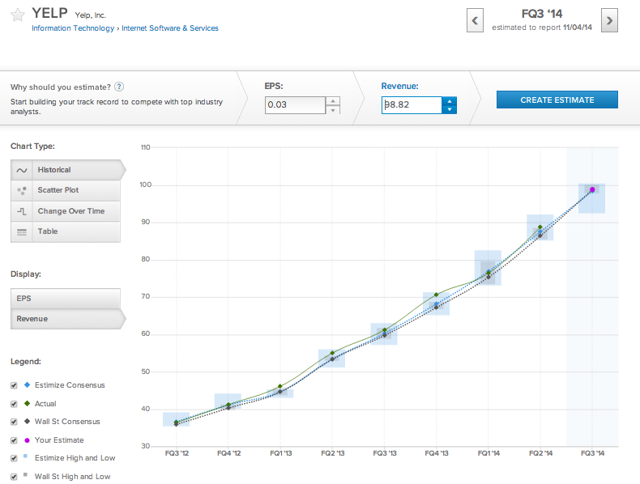Select the Table chart type
The image size is (640, 484).
click(x=66, y=231)
